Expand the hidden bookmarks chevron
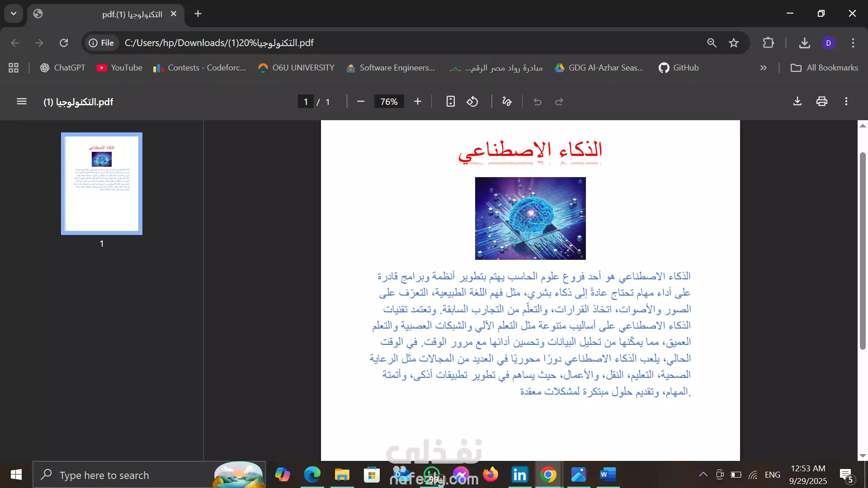The width and height of the screenshot is (868, 488). 764,68
